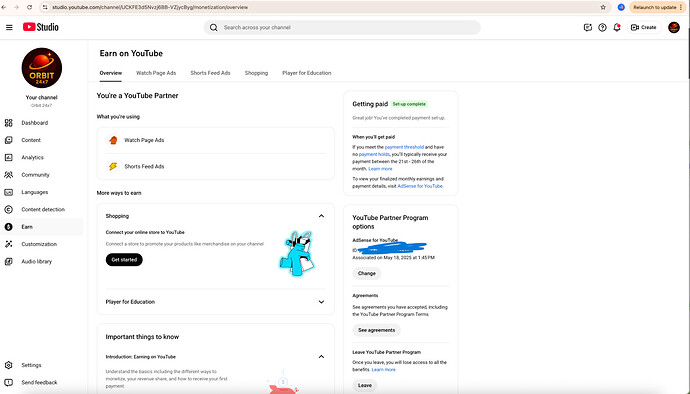Reload the page in browser

[29, 7]
